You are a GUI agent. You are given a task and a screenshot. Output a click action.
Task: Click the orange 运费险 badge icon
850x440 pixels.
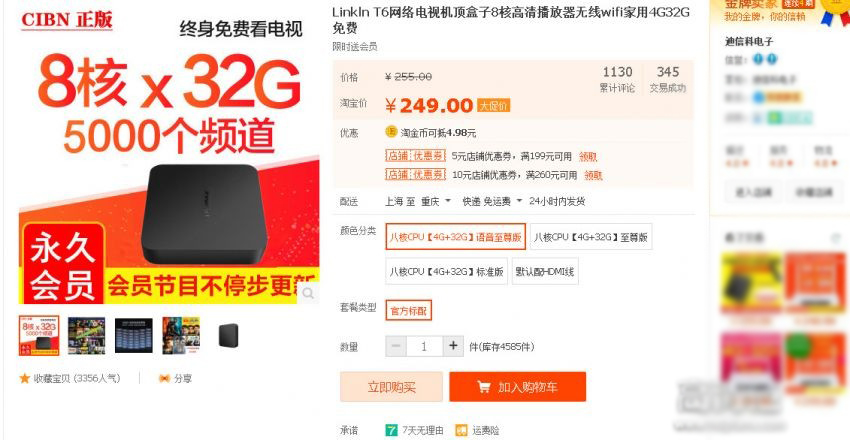(461, 431)
